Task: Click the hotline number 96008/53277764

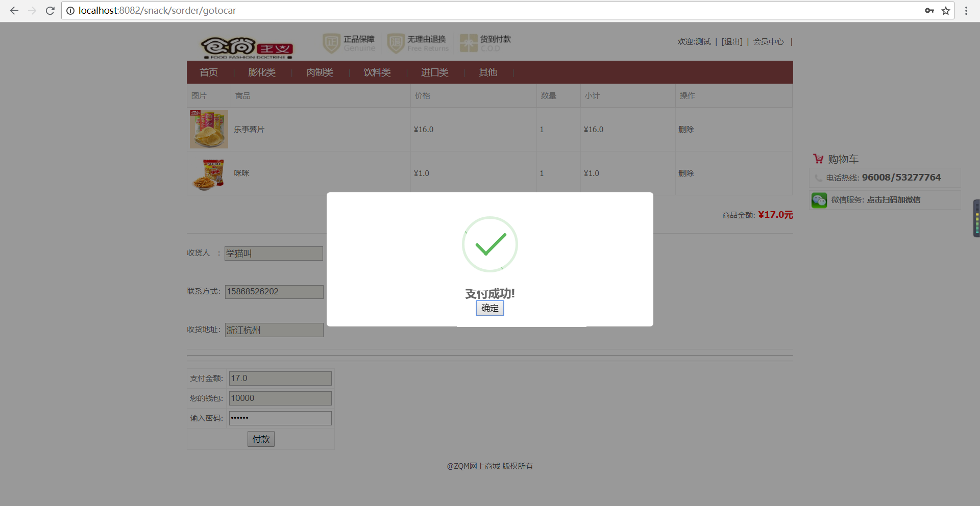Action: pos(901,178)
